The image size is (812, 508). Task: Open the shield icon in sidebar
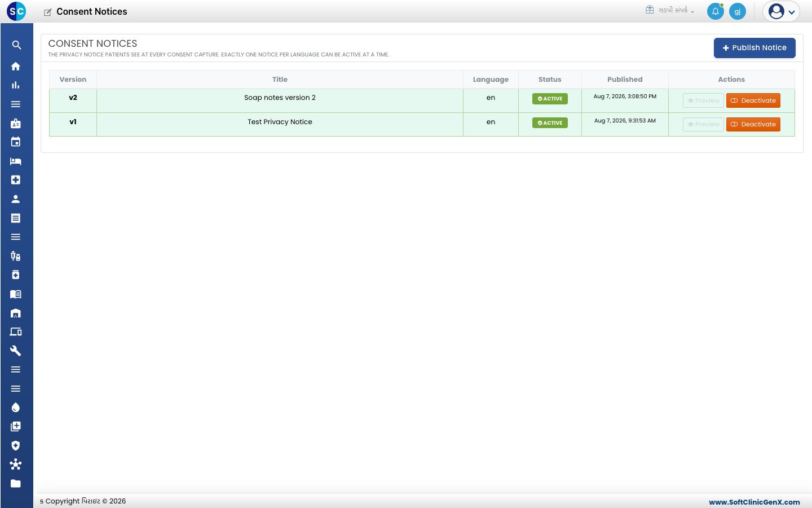tap(16, 445)
